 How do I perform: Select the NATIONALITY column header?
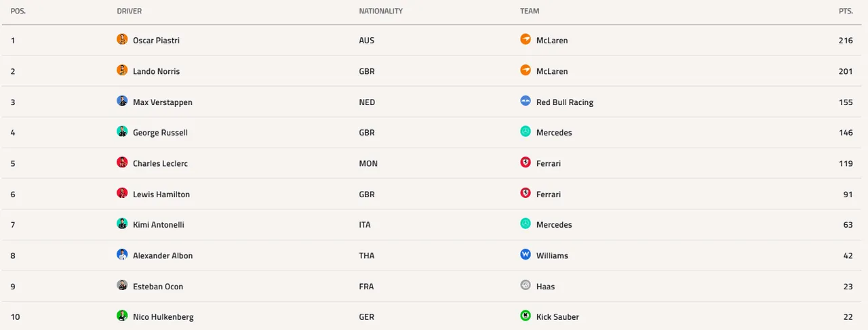[x=381, y=12]
